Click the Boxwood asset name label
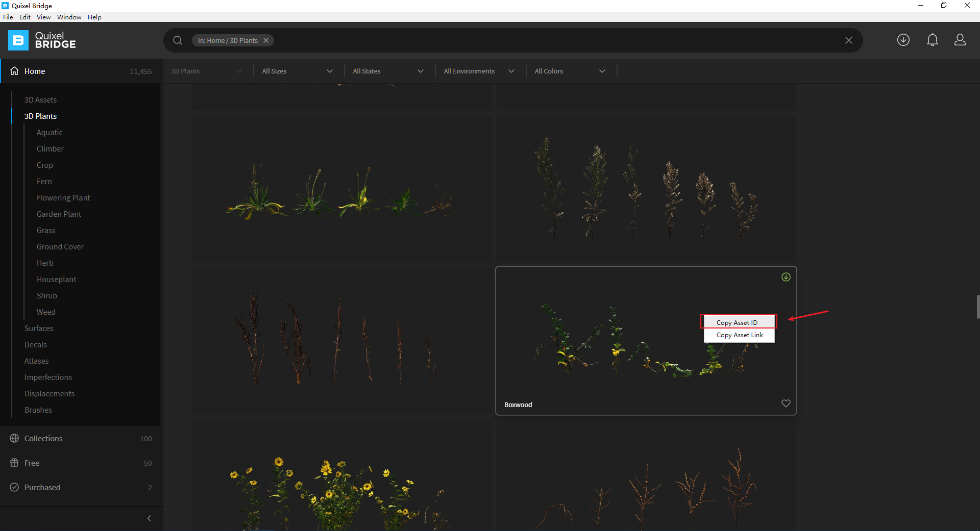Viewport: 980px width, 531px height. (x=518, y=404)
